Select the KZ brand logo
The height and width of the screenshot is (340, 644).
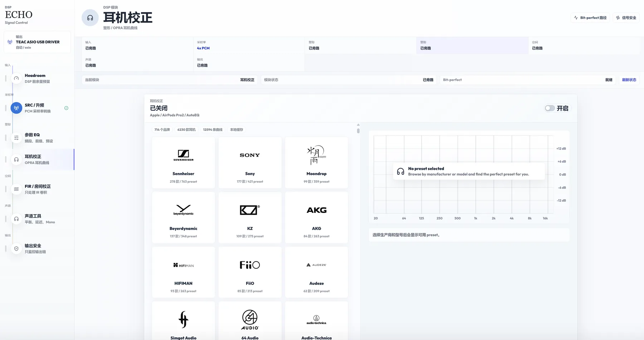click(250, 210)
